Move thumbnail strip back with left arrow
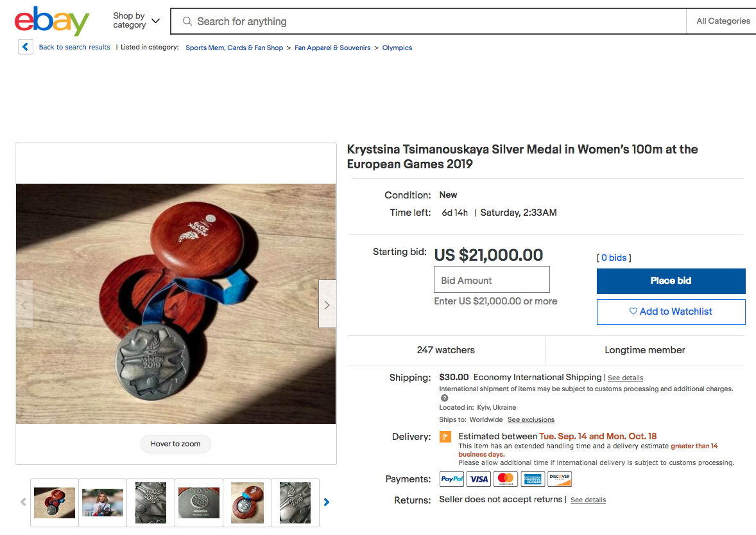Image resolution: width=756 pixels, height=535 pixels. (x=23, y=502)
